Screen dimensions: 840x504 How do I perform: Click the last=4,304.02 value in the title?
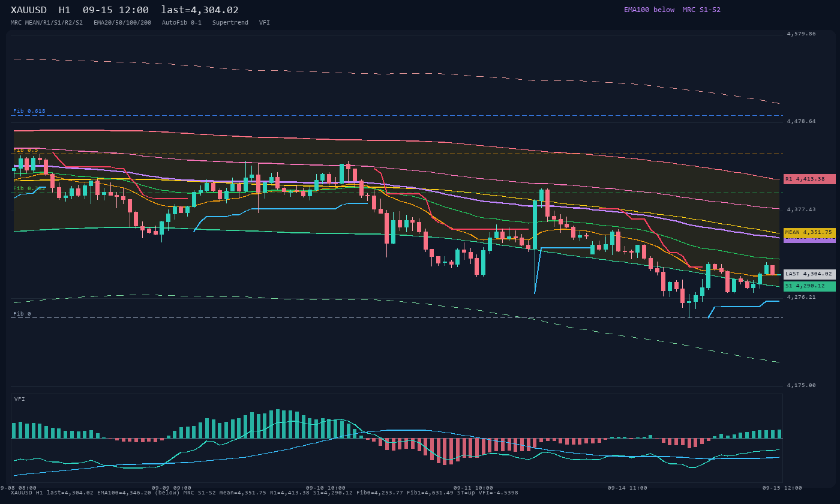click(x=200, y=10)
